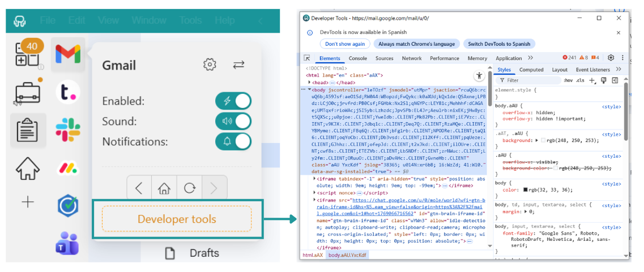Viewport: 644px width, 272px height.
Task: Open Gmail settings gear in popup
Action: pos(210,64)
